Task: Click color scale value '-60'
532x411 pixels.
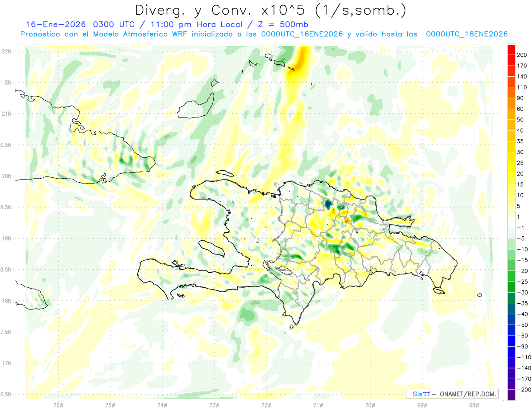Action: [x=523, y=336]
